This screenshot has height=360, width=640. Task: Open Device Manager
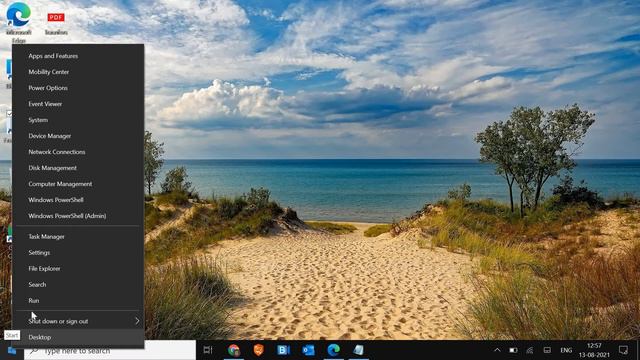(78, 136)
